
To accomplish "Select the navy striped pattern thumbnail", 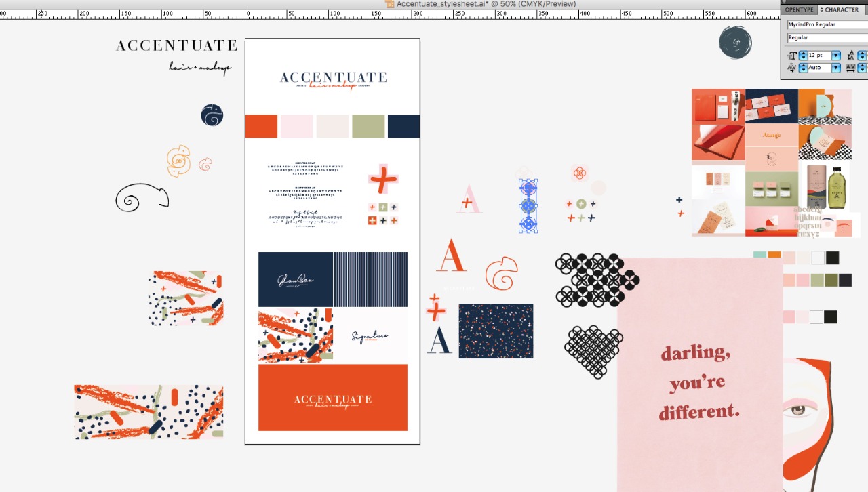I will point(371,279).
